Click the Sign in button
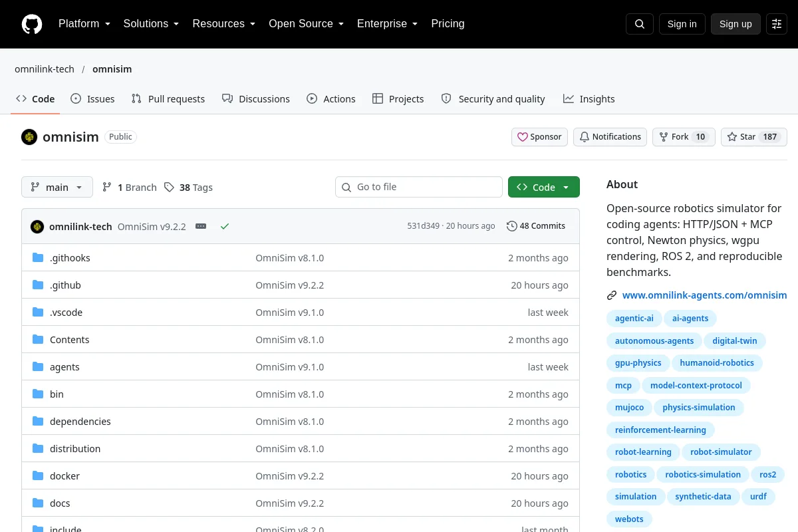The image size is (798, 532). point(682,24)
